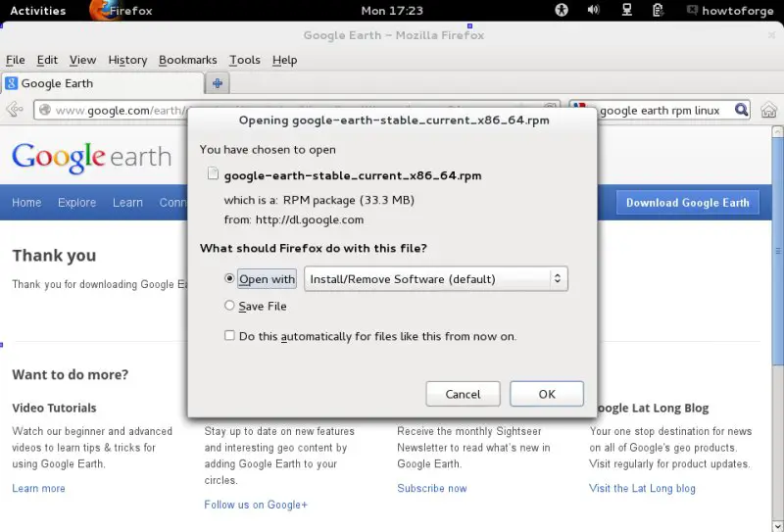The width and height of the screenshot is (784, 532).
Task: Go to Learn in page navigation
Action: [127, 203]
